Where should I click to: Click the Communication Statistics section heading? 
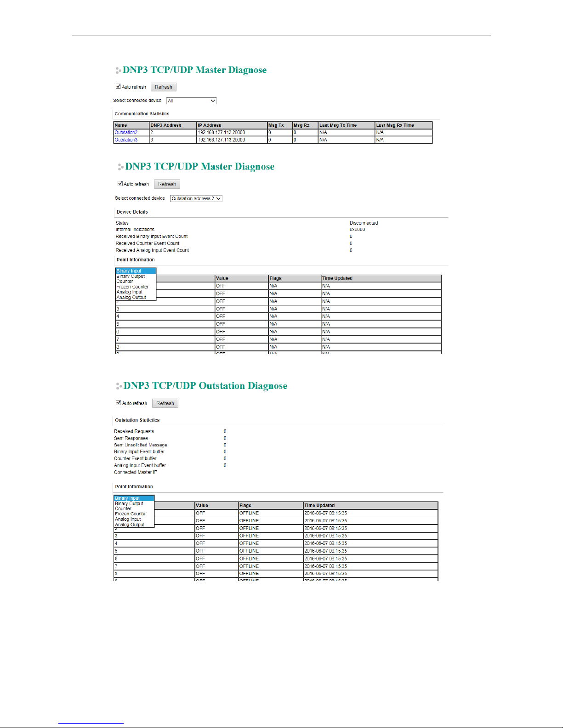pyautogui.click(x=142, y=114)
